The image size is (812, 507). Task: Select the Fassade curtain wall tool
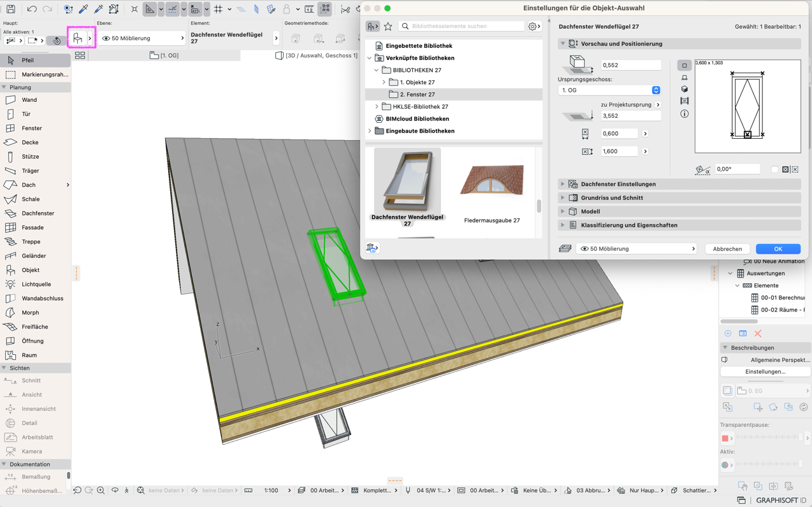35,227
